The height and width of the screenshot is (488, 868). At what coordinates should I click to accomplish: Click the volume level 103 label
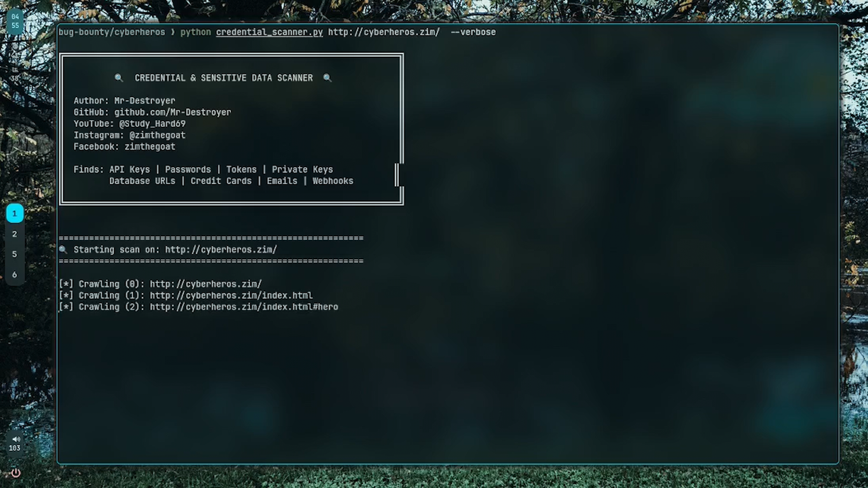[x=15, y=448]
